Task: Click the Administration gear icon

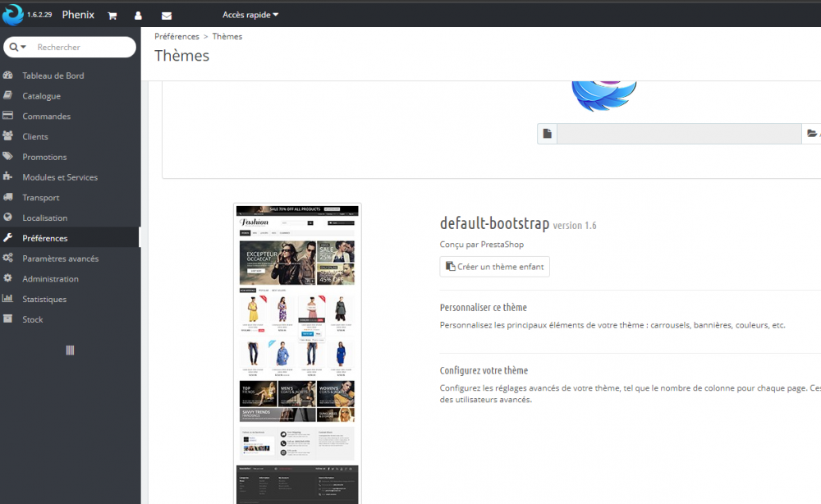Action: click(7, 278)
